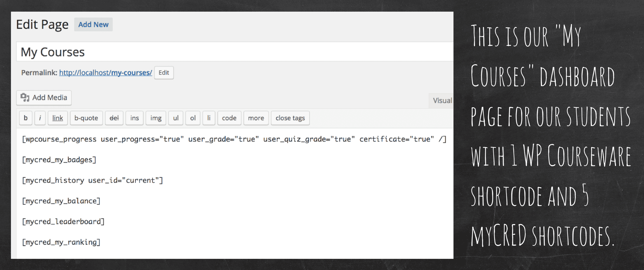644x270 pixels.
Task: Click the Edit Page heading
Action: 42,25
